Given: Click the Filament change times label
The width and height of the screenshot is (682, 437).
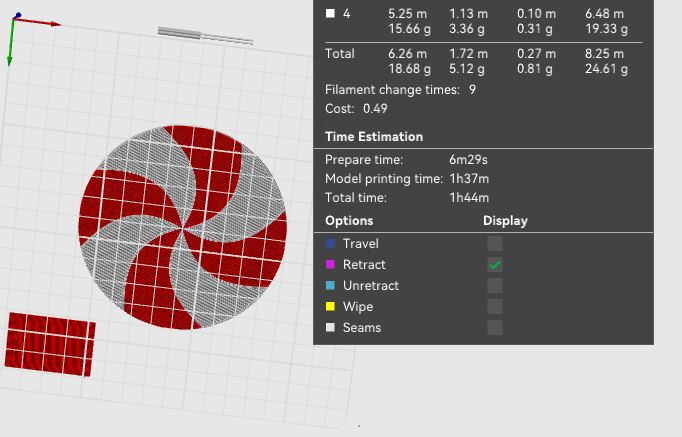Looking at the screenshot, I should pyautogui.click(x=392, y=90).
